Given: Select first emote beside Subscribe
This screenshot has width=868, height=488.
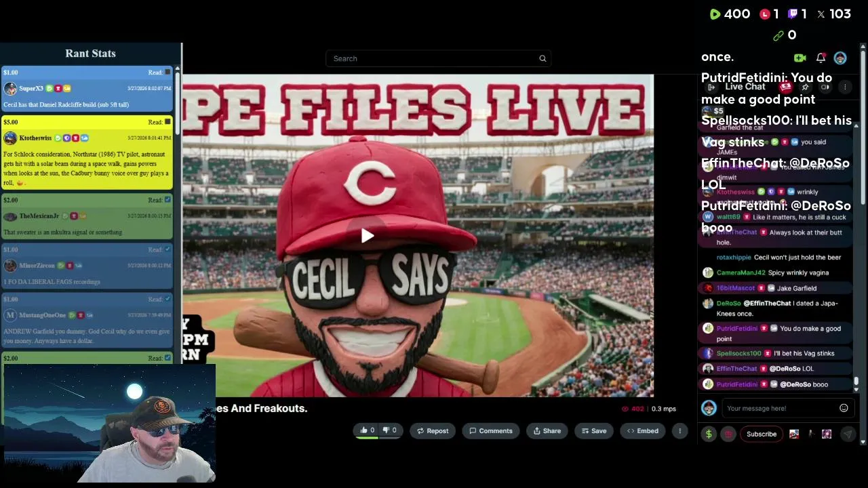Looking at the screenshot, I should point(794,434).
